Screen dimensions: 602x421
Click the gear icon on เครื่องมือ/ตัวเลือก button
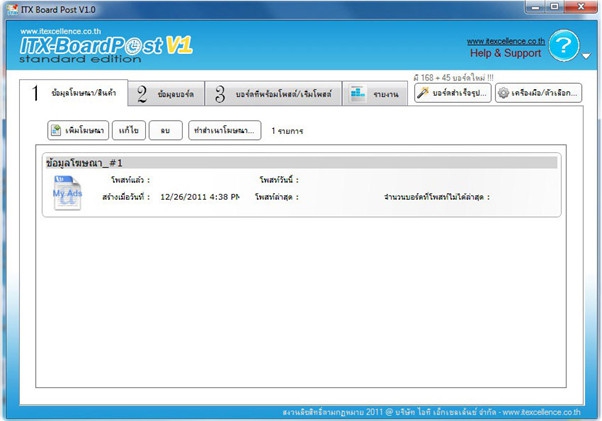[x=503, y=93]
